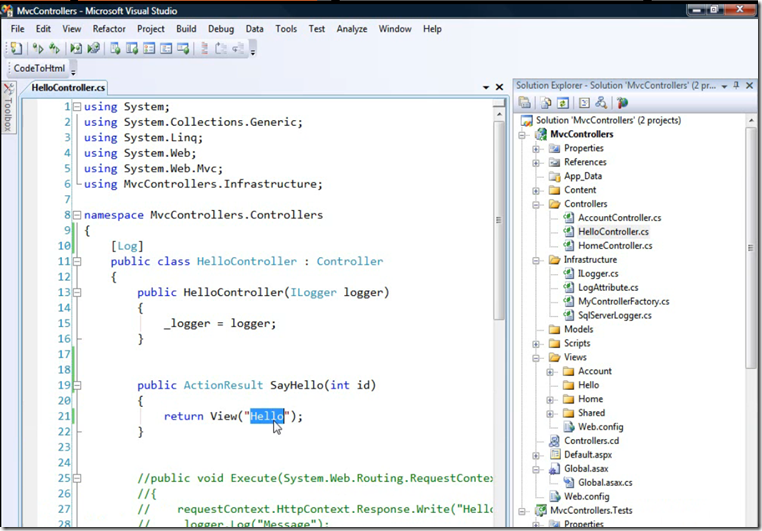The width and height of the screenshot is (762, 531).
Task: Run Tests in Current Context icon
Action: pos(38,48)
